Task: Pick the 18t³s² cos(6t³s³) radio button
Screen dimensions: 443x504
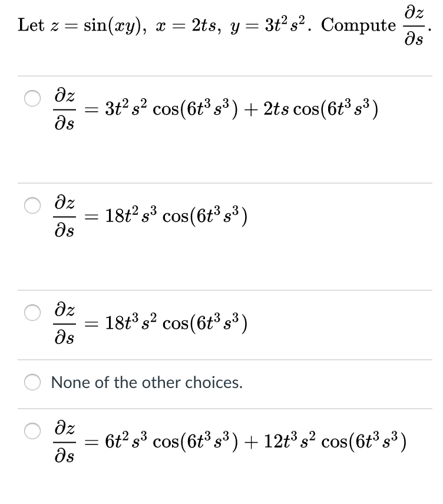Action: [x=32, y=313]
